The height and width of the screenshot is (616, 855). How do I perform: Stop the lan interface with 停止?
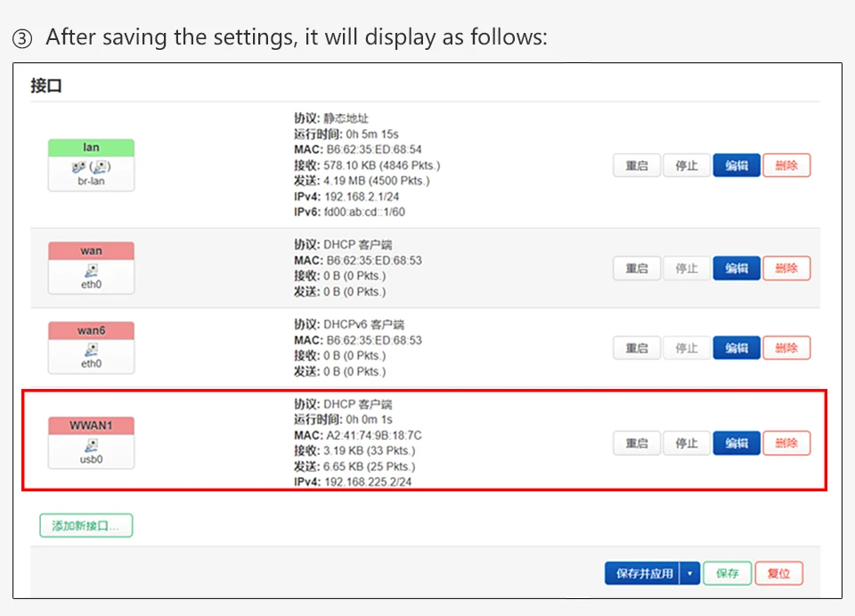[686, 166]
